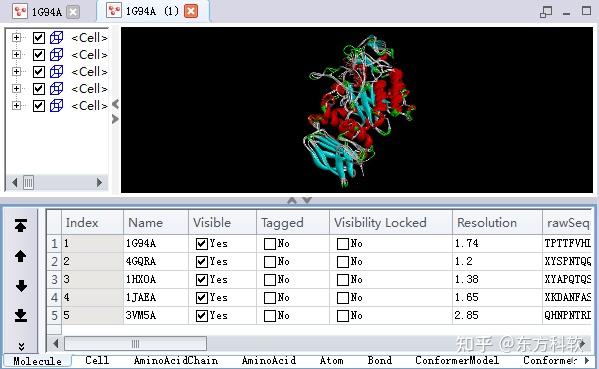The width and height of the screenshot is (599, 369).
Task: Click molecule icon on 1G94A (1) tab
Action: (x=114, y=11)
